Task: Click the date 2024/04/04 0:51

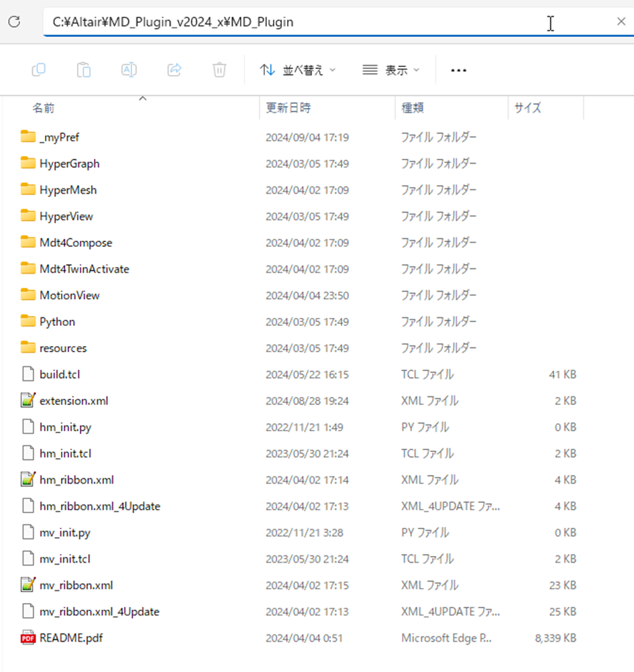Action: coord(304,638)
